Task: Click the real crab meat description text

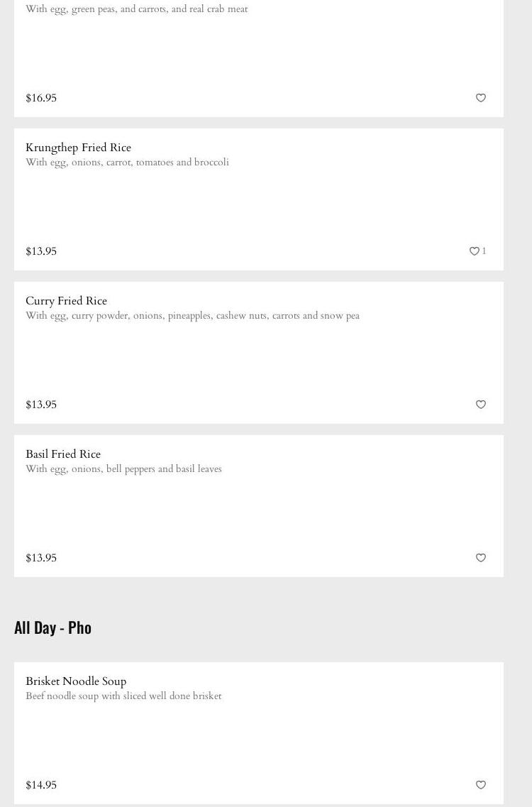Action: (x=136, y=9)
